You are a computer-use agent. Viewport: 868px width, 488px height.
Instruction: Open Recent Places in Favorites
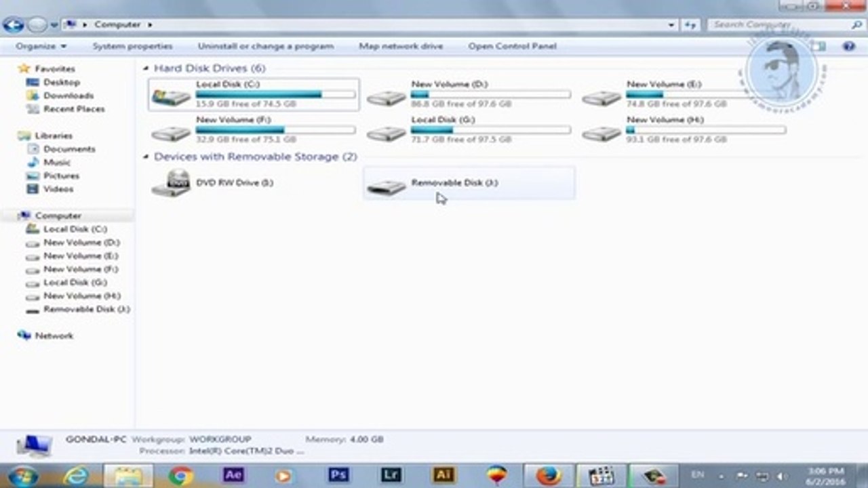click(74, 109)
